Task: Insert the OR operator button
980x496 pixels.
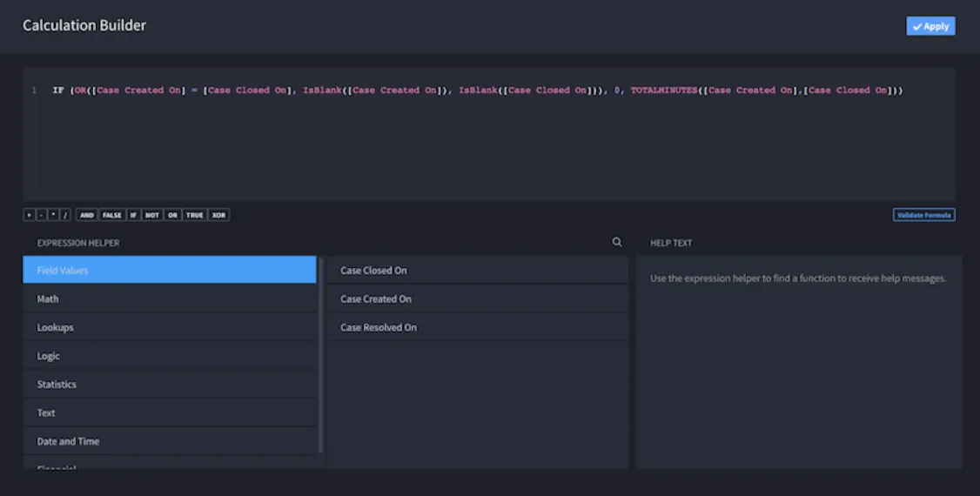Action: tap(172, 215)
